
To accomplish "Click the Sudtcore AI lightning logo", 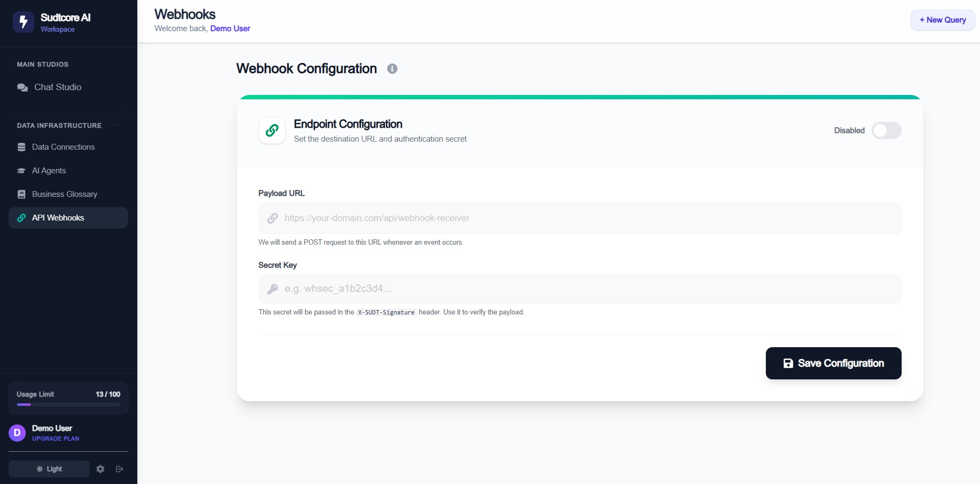I will click(x=23, y=22).
